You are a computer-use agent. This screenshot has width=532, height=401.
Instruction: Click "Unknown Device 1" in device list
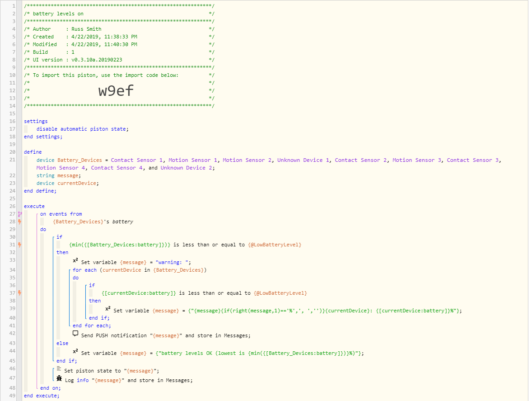(x=303, y=160)
